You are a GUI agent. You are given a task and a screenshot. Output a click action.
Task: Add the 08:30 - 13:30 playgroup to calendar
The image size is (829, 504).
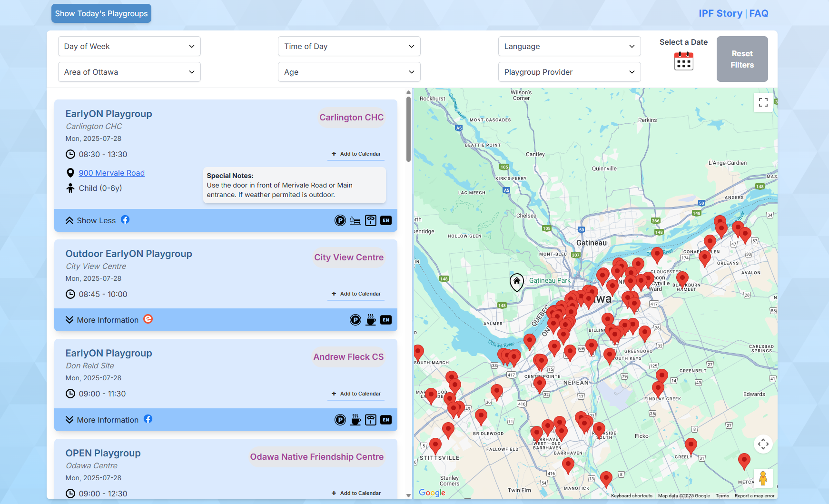356,154
